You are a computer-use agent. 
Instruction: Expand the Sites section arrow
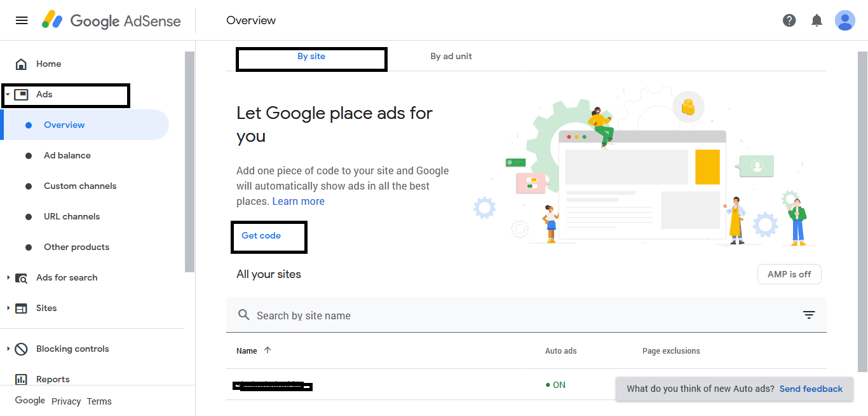pyautogui.click(x=8, y=309)
